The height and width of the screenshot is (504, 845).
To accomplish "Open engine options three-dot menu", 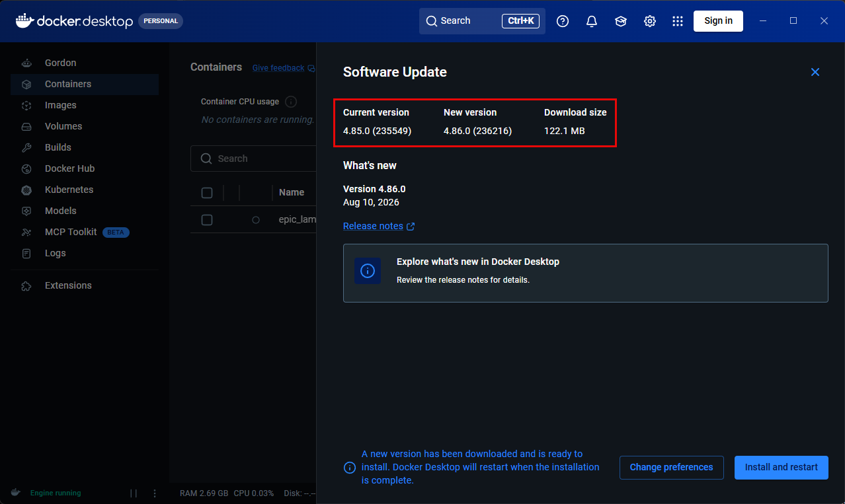I will 155,493.
